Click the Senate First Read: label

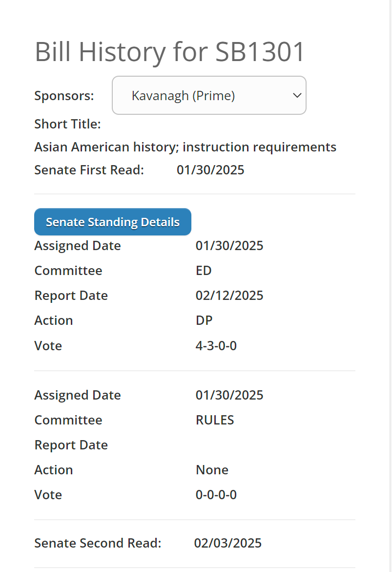click(x=89, y=170)
